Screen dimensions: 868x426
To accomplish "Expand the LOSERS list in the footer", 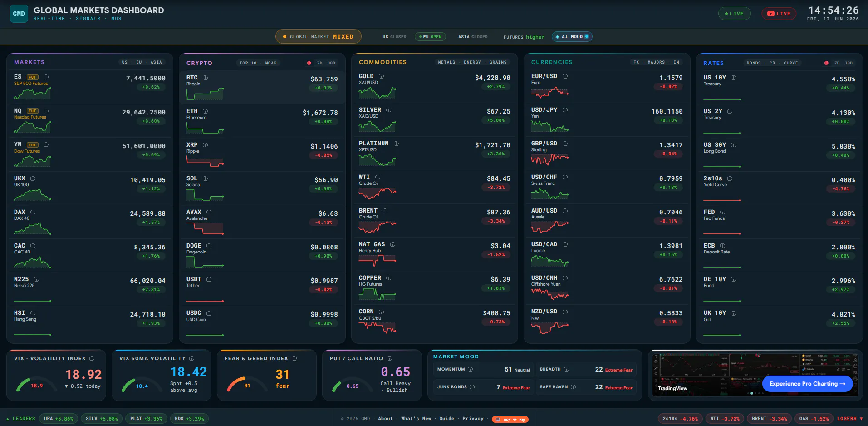I will [850, 419].
